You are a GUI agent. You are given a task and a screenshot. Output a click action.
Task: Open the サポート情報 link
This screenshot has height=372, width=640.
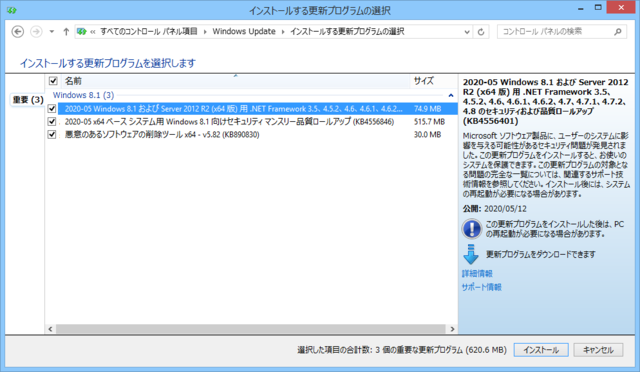coord(482,287)
